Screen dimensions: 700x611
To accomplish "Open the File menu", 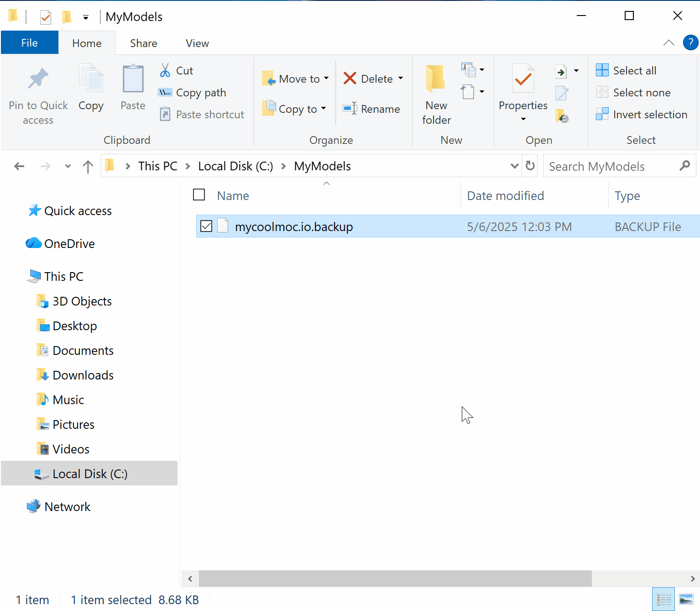I will click(x=30, y=43).
